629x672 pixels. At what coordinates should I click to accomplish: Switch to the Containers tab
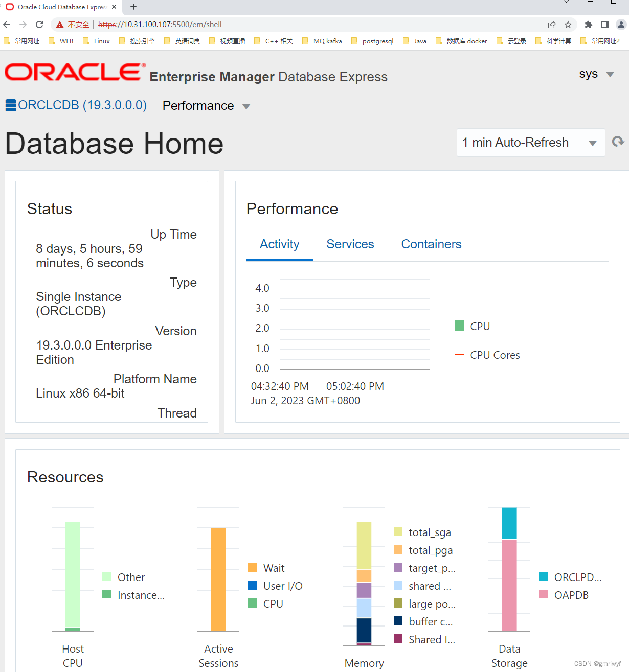pos(431,244)
